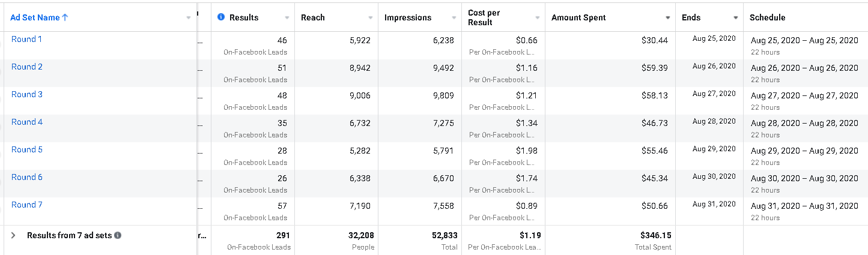Open the Impressions column dropdown arrow
The width and height of the screenshot is (868, 255).
[x=454, y=18]
